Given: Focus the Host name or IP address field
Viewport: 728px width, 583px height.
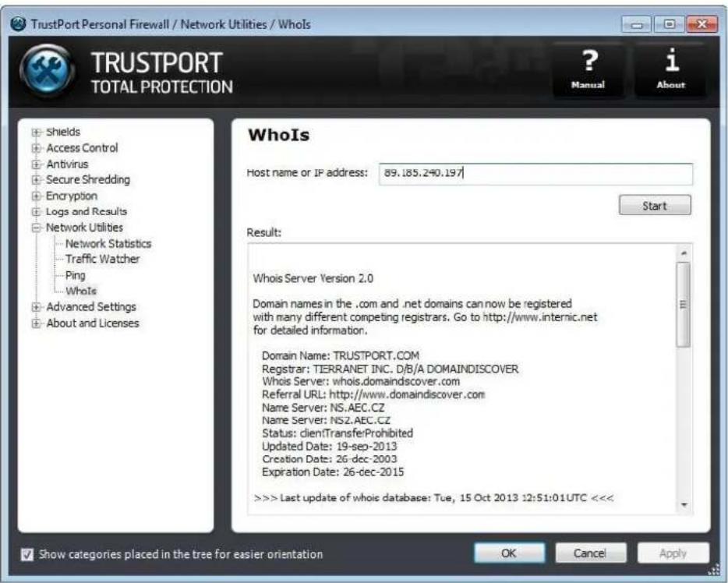Looking at the screenshot, I should tap(535, 174).
